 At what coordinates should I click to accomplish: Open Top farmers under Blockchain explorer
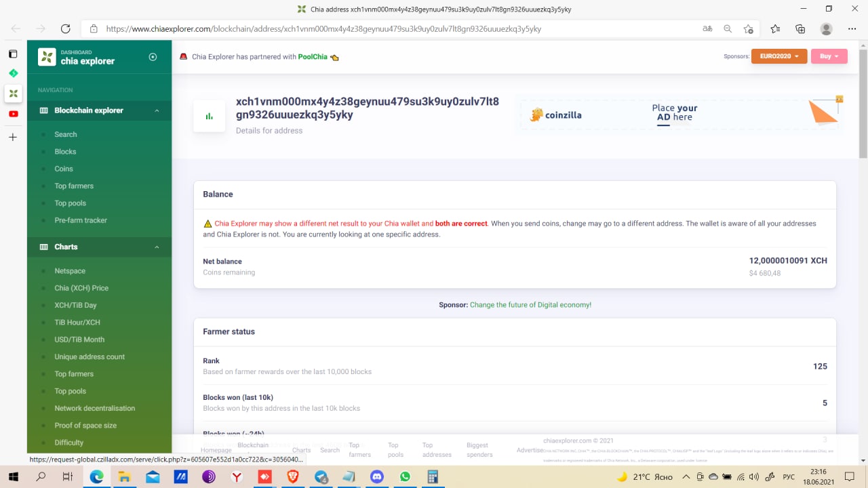click(x=74, y=186)
